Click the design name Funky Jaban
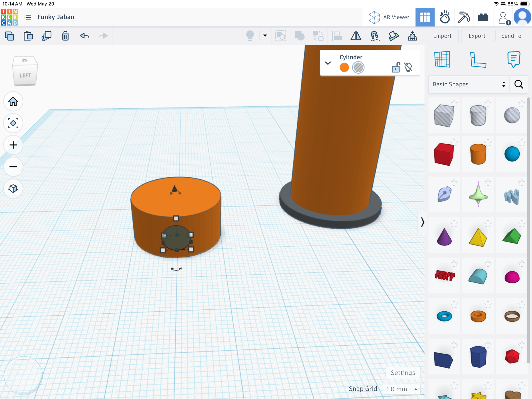The image size is (532, 399). coord(56,17)
